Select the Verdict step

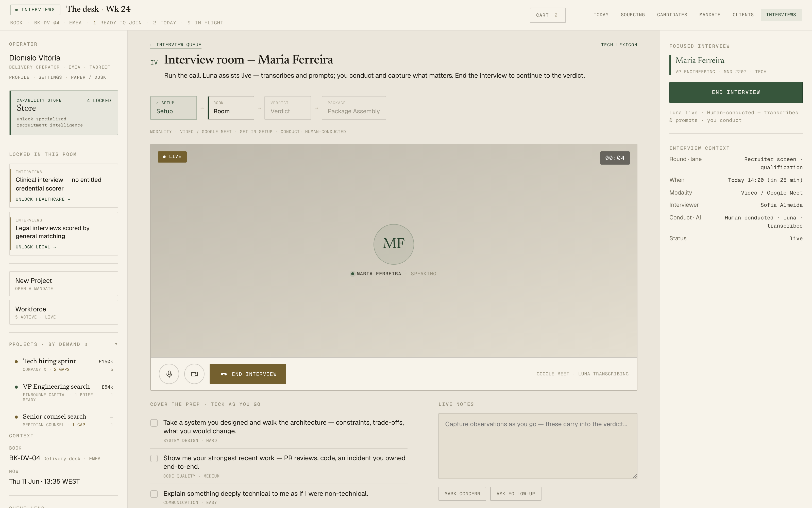pyautogui.click(x=288, y=108)
